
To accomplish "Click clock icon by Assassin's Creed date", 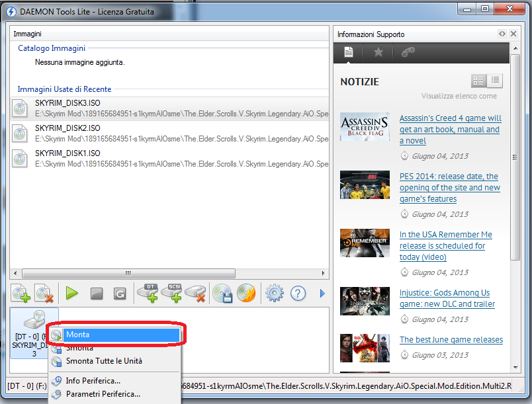I will 404,156.
